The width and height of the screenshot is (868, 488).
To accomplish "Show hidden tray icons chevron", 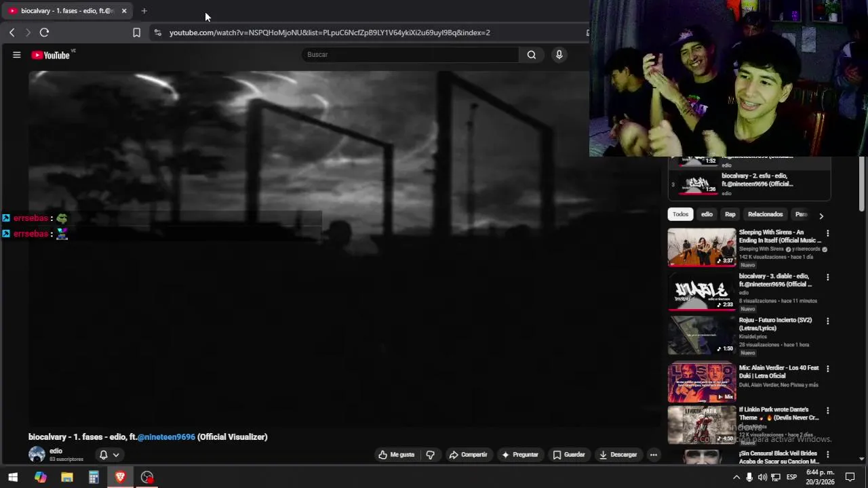I will point(736,477).
